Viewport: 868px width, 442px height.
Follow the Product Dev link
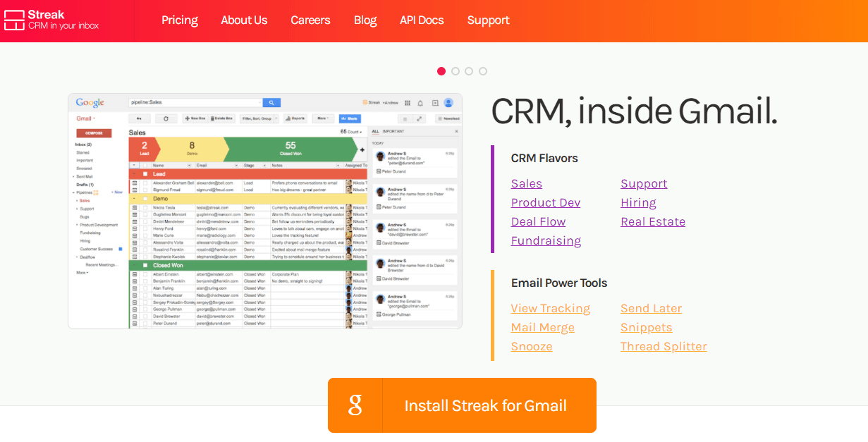(x=546, y=203)
